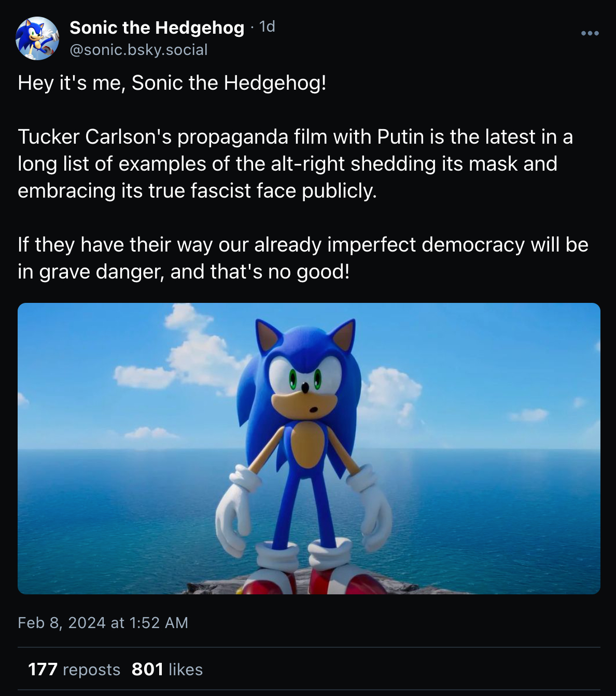
Task: Click the "embracing its true fascist face" line
Action: tap(197, 191)
